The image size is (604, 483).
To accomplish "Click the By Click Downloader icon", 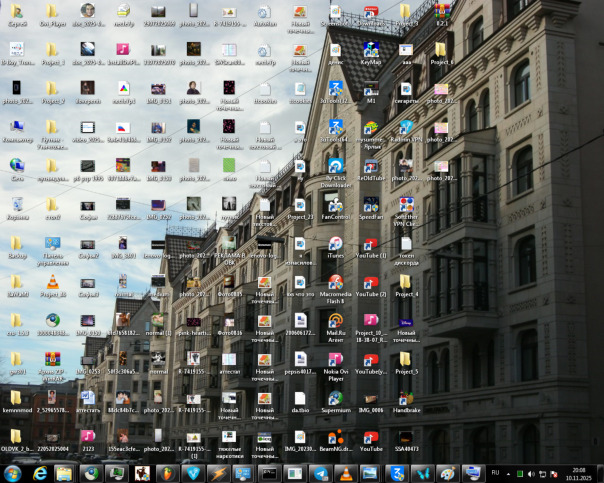I will pos(336,166).
